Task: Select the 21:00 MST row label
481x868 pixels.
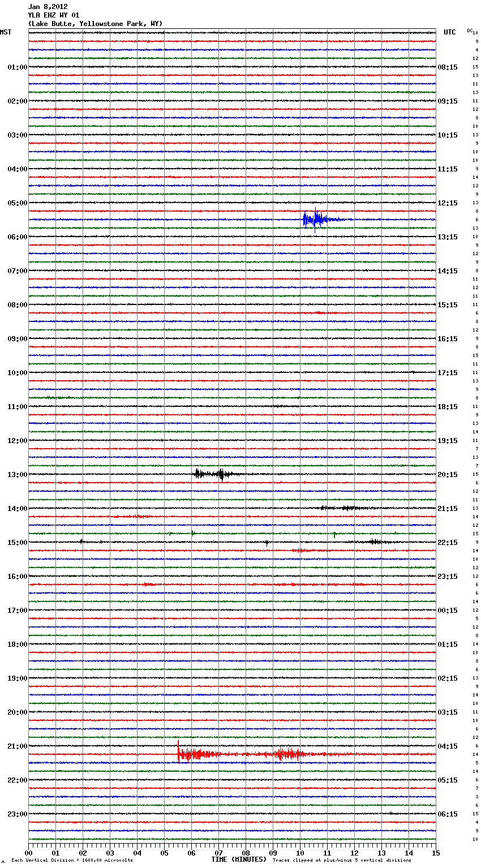Action: [17, 746]
